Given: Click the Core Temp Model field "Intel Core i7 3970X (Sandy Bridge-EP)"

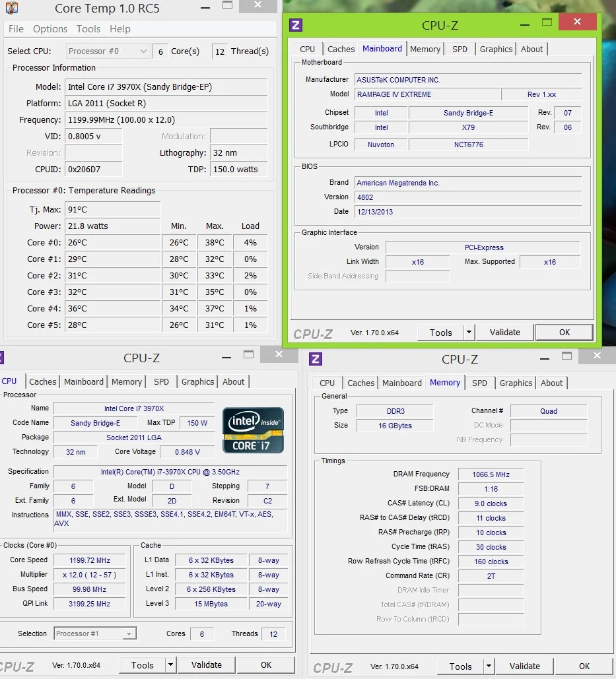Looking at the screenshot, I should 166,86.
